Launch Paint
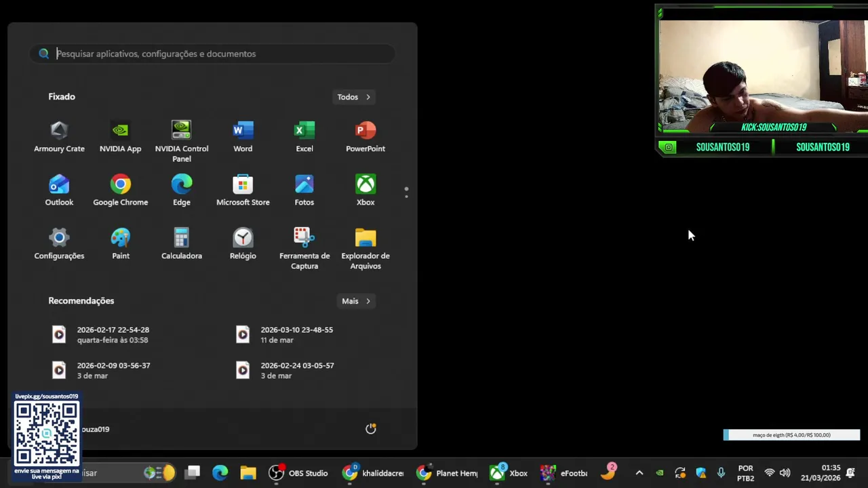This screenshot has width=868, height=488. click(120, 244)
